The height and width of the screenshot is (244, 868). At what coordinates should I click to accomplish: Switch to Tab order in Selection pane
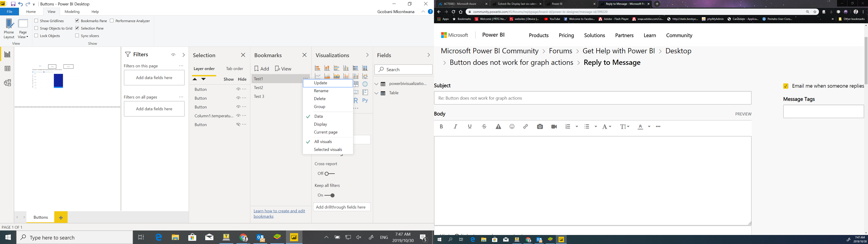coord(235,69)
